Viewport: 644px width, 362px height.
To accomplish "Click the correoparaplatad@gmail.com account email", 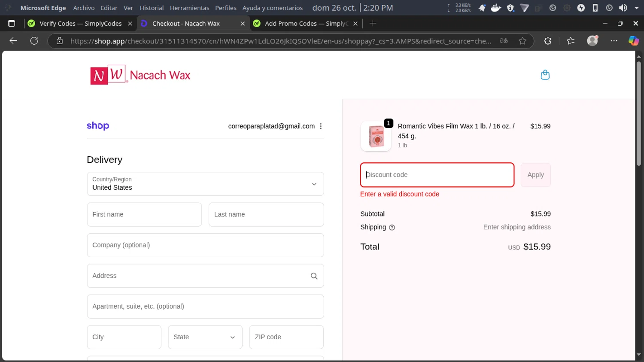I will 271,126.
